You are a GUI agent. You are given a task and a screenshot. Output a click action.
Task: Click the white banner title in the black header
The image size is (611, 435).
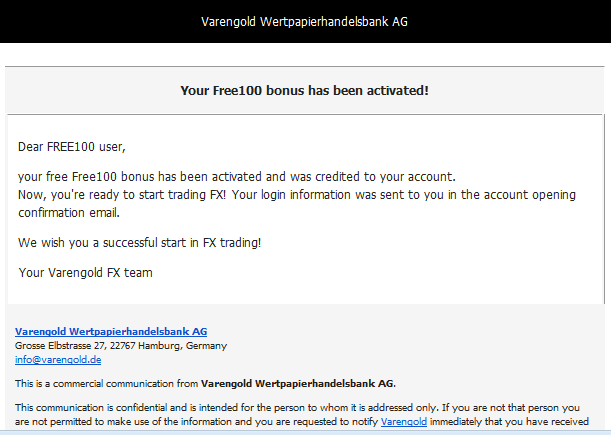pyautogui.click(x=304, y=21)
